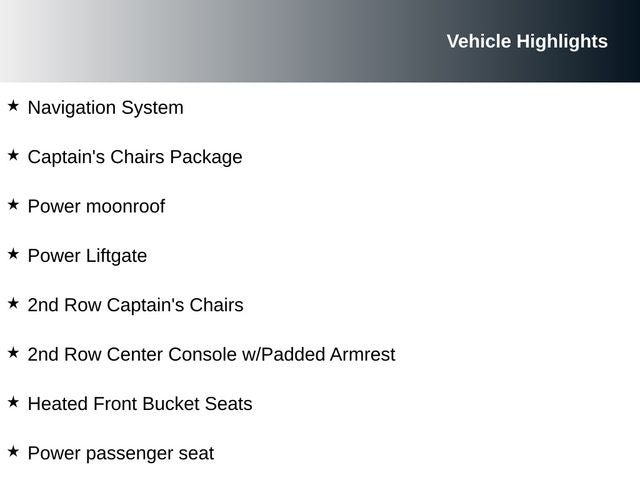Image resolution: width=640 pixels, height=480 pixels.
Task: Click the Power moonroof feature text
Action: (x=96, y=207)
